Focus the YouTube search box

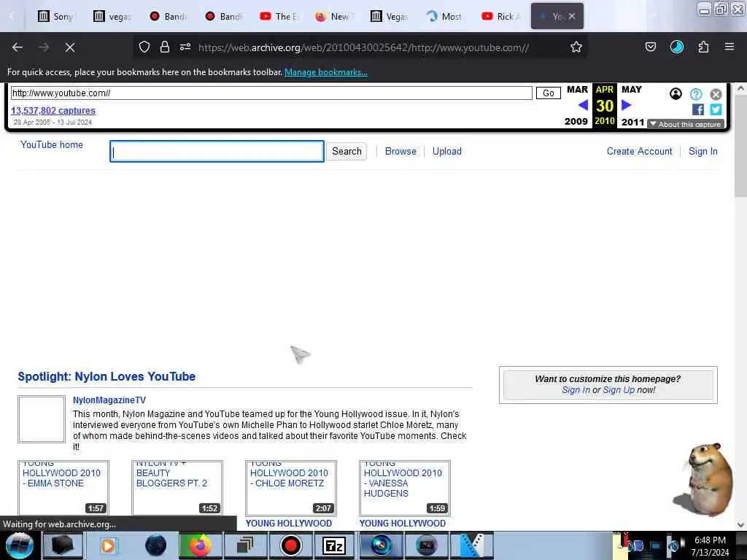click(x=217, y=152)
